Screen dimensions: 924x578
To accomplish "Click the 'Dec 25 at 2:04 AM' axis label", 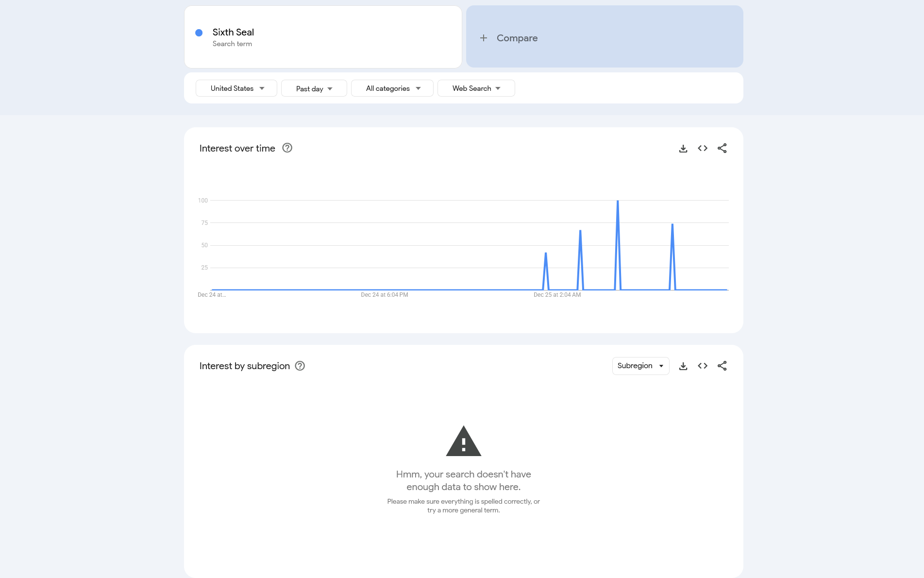I will 557,295.
